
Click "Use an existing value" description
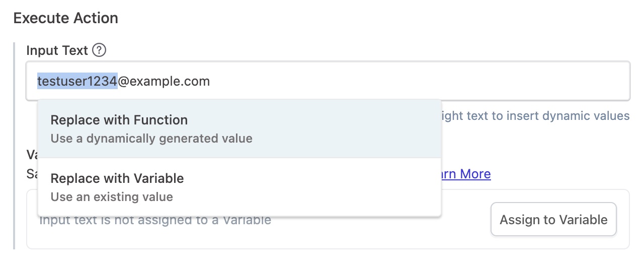(x=112, y=197)
